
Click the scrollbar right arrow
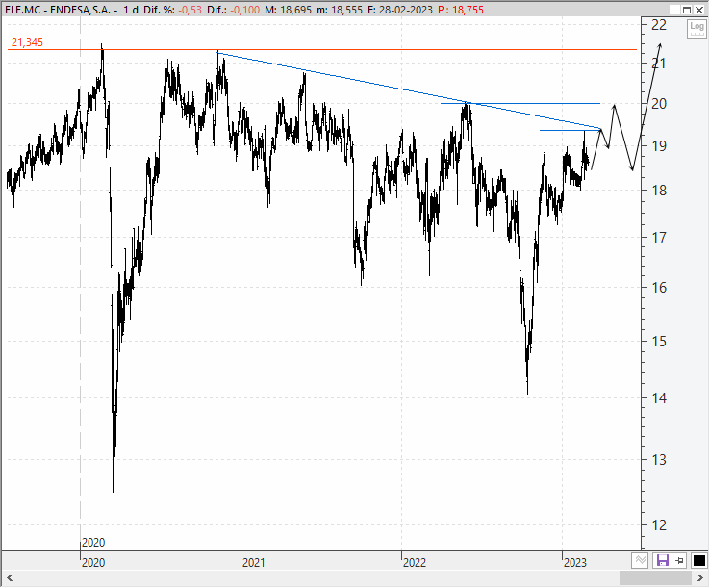point(700,578)
